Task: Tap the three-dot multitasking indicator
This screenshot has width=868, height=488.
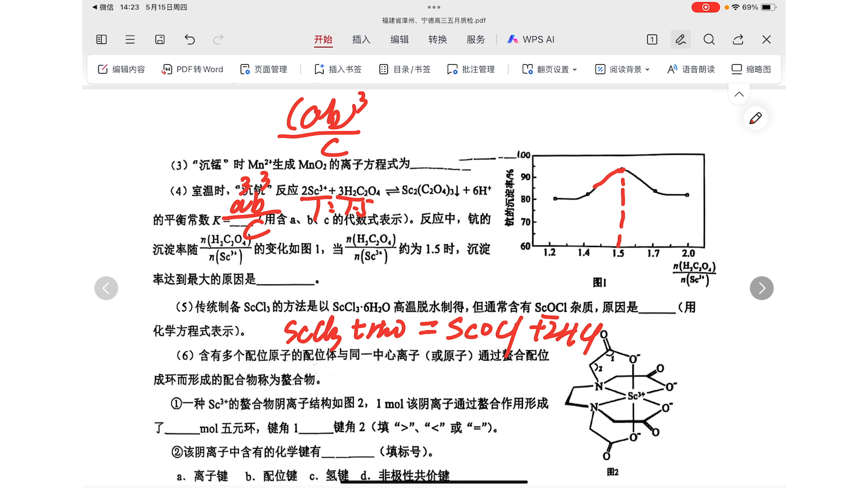Action: [x=434, y=7]
